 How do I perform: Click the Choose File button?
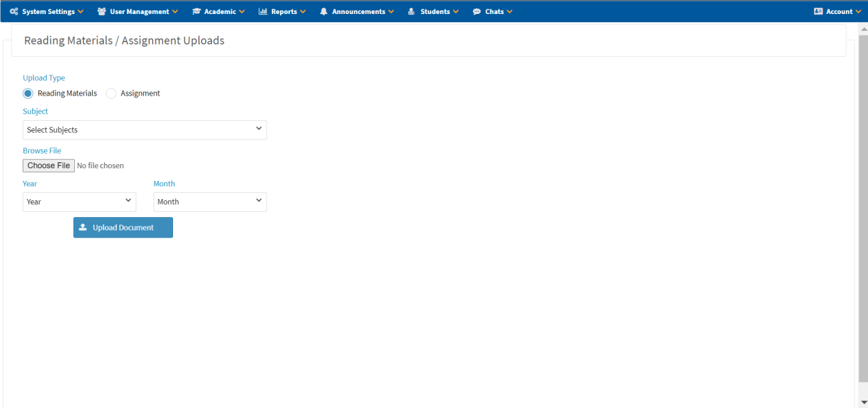click(49, 166)
